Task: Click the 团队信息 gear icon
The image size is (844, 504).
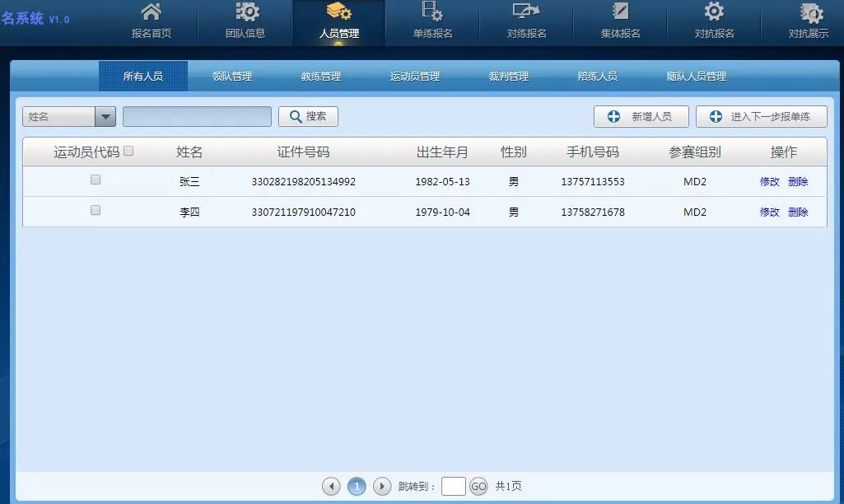Action: click(245, 12)
